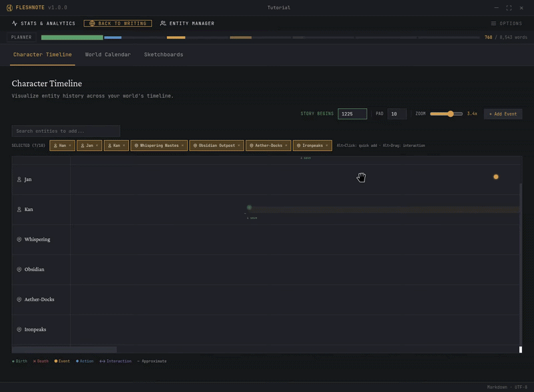Adjust the Zoom slider handle
534x392 pixels.
pyautogui.click(x=451, y=114)
